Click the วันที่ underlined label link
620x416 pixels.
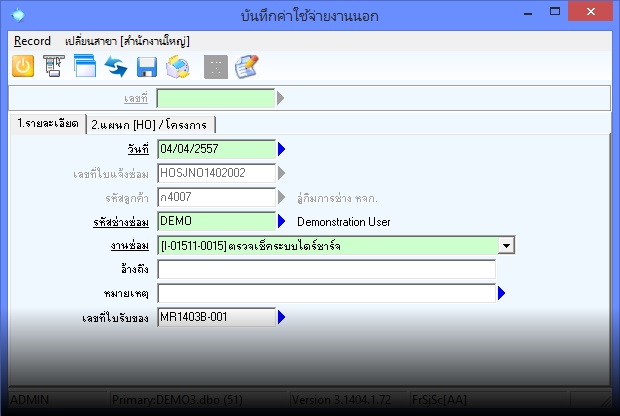[138, 150]
